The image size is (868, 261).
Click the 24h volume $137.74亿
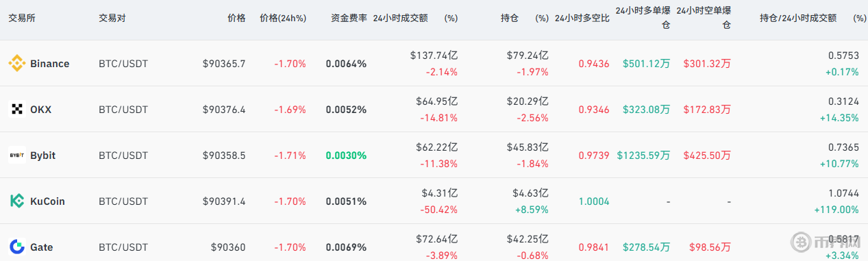tap(434, 55)
